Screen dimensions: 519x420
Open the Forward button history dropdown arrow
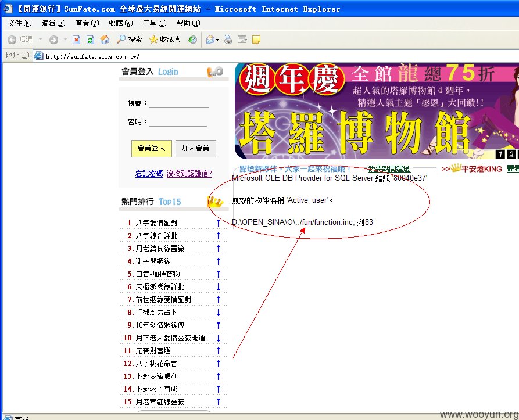coord(65,40)
